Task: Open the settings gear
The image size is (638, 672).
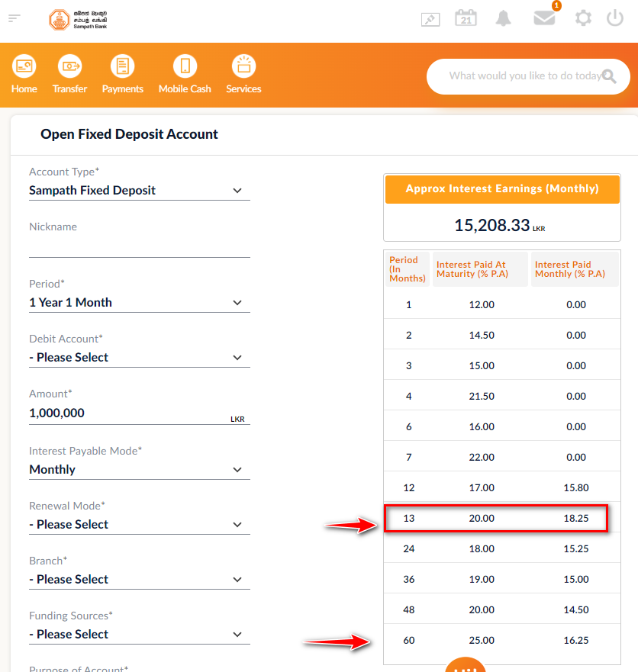Action: [583, 18]
